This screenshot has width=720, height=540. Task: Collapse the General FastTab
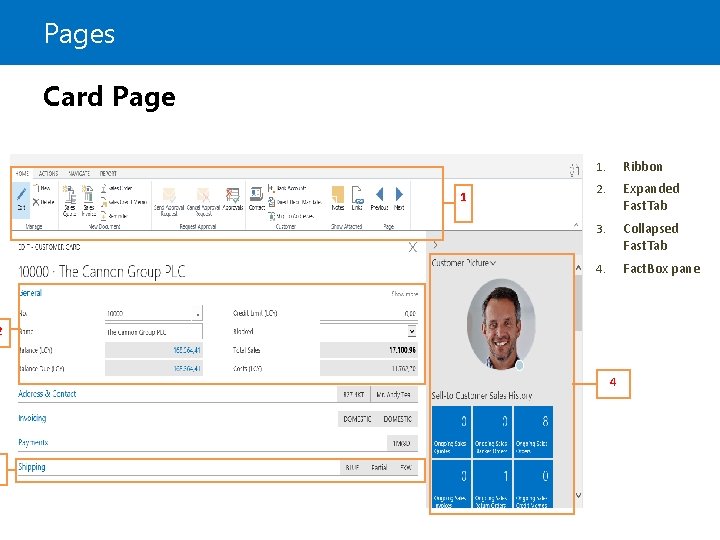tap(30, 293)
